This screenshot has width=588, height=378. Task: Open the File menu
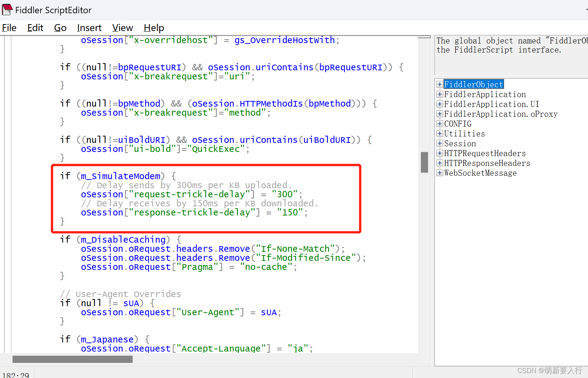9,28
